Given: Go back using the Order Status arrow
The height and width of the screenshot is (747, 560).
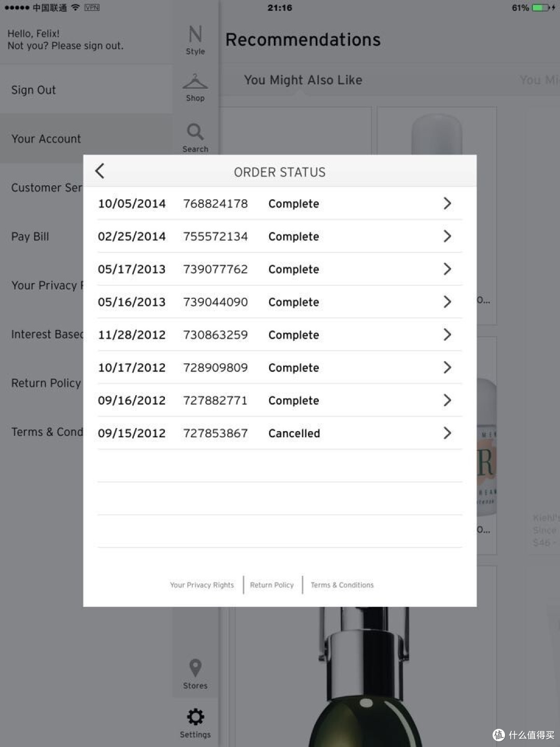Looking at the screenshot, I should tap(100, 171).
